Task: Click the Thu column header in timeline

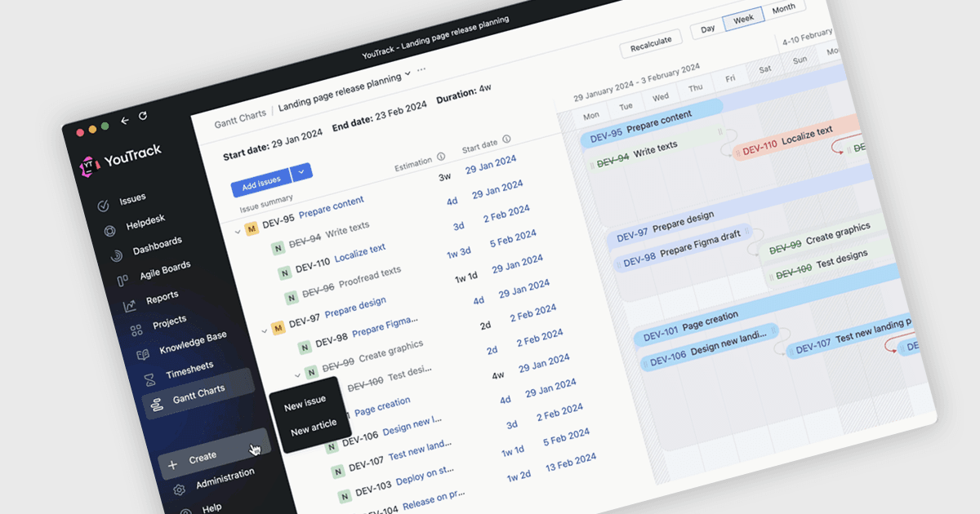Action: [695, 88]
